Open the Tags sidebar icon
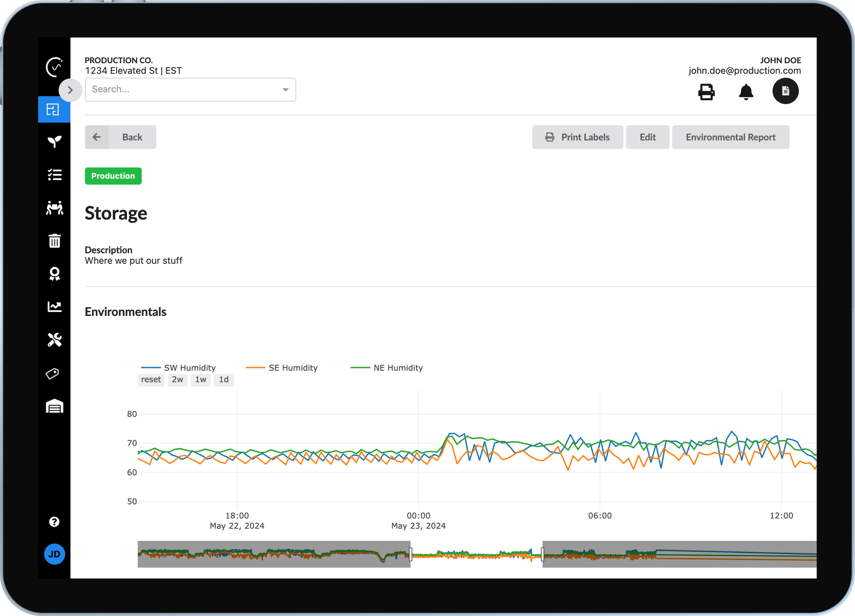This screenshot has height=616, width=855. click(x=54, y=373)
